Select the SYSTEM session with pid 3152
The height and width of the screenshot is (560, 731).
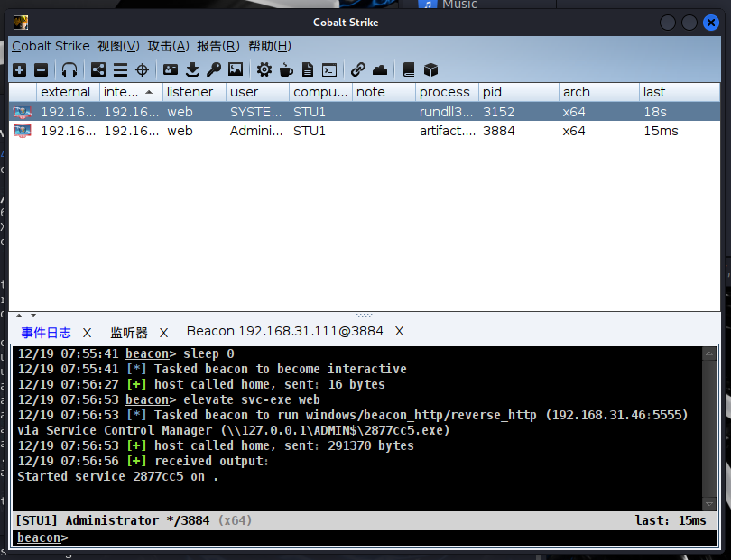pyautogui.click(x=365, y=112)
